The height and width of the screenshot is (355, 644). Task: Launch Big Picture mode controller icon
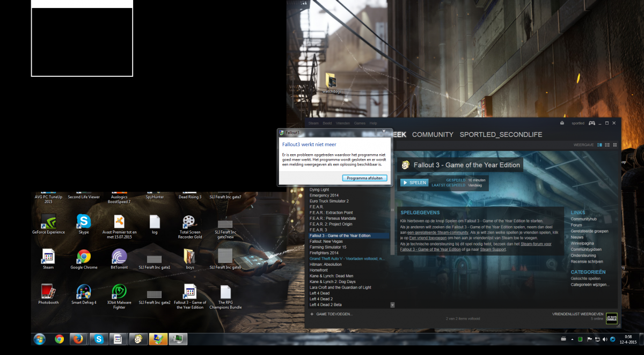(x=591, y=123)
